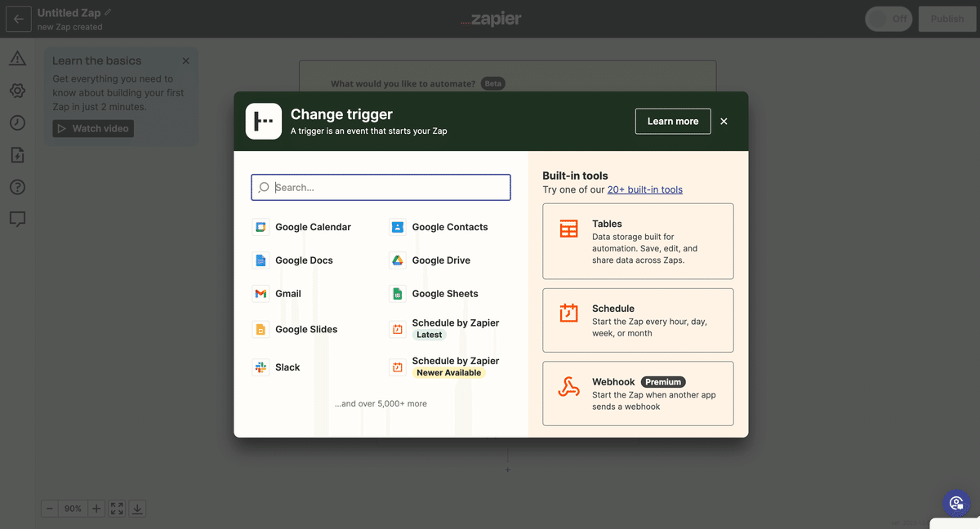Screen dimensions: 980x529
Task: Open the history clock sidebar icon
Action: click(x=17, y=123)
